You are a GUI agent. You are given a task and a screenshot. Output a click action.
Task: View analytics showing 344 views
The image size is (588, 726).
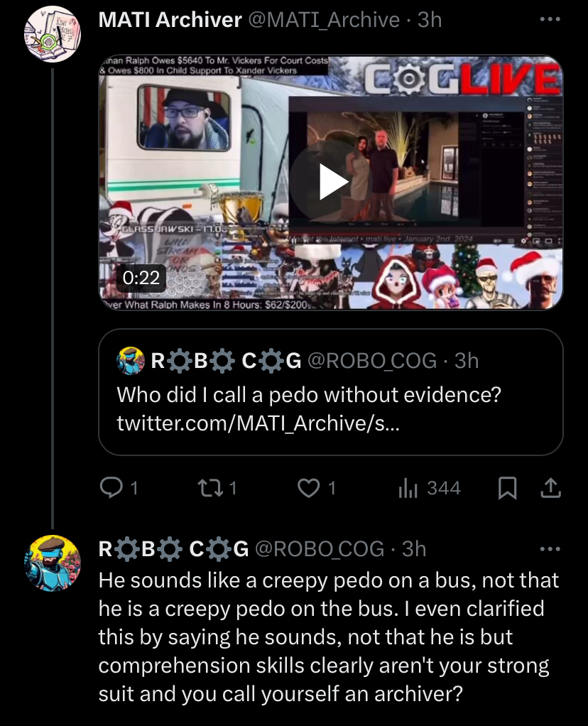(430, 488)
